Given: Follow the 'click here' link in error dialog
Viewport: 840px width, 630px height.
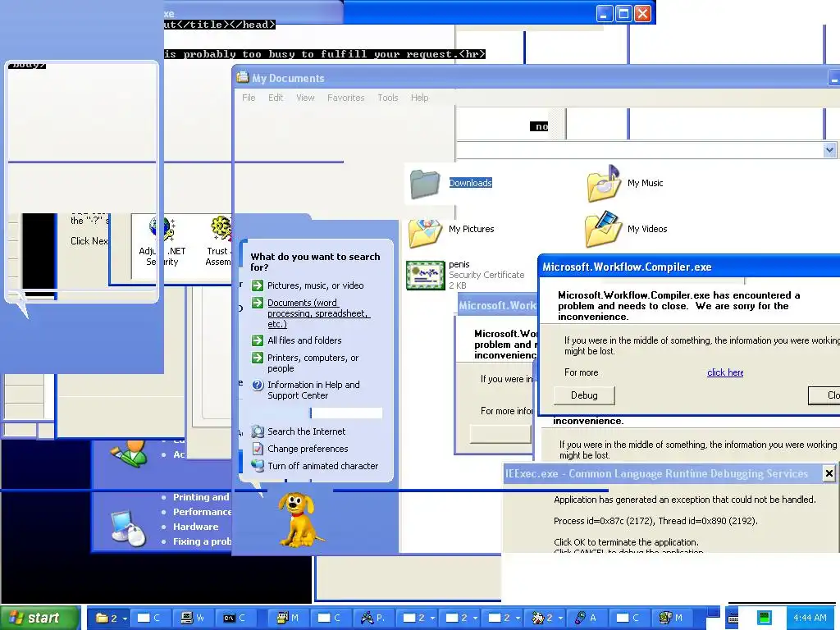Looking at the screenshot, I should (725, 373).
